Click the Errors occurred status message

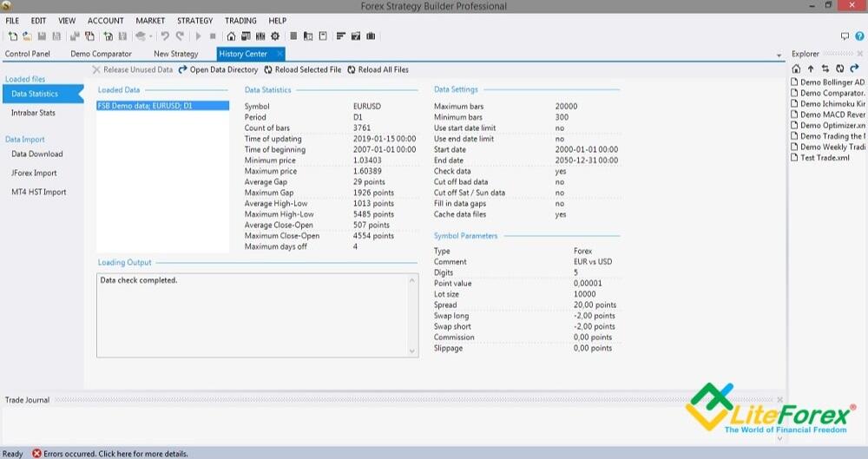pos(115,454)
